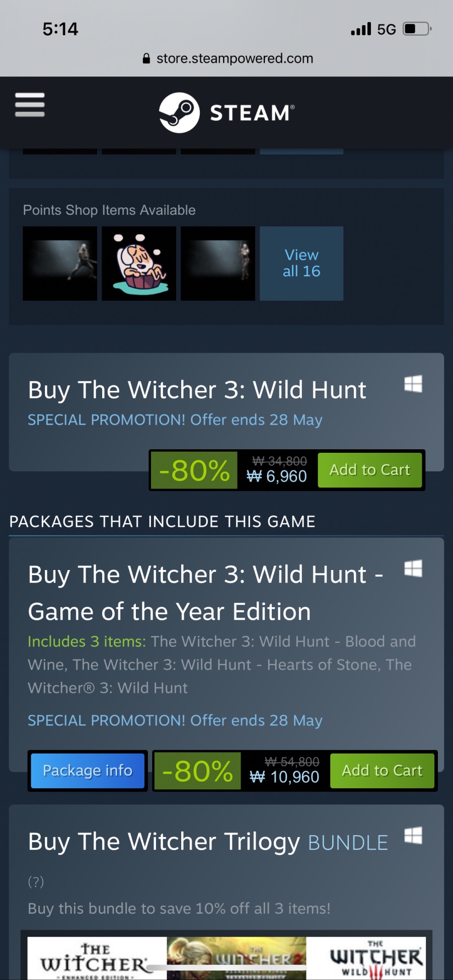Open The Witcher Wild Hunt bundle image
Image resolution: width=453 pixels, height=980 pixels.
coord(366,958)
